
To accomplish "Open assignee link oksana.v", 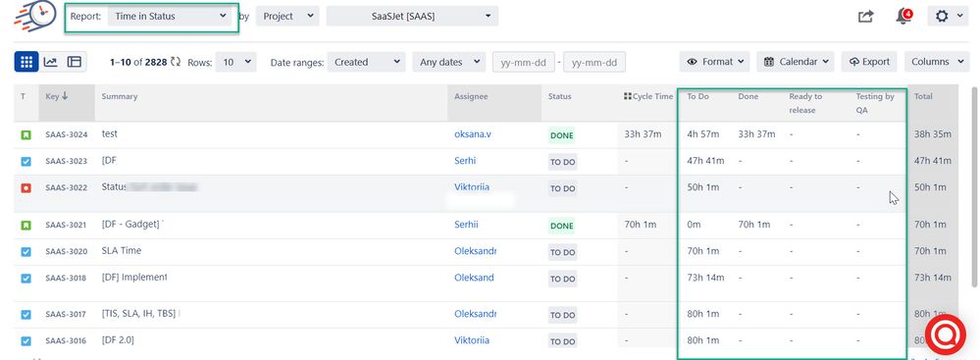I will [473, 133].
